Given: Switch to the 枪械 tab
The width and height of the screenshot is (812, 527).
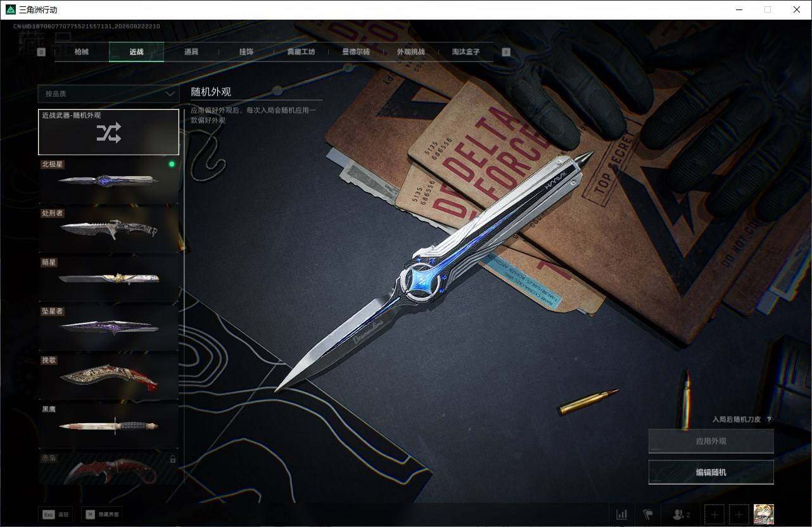Looking at the screenshot, I should click(82, 52).
